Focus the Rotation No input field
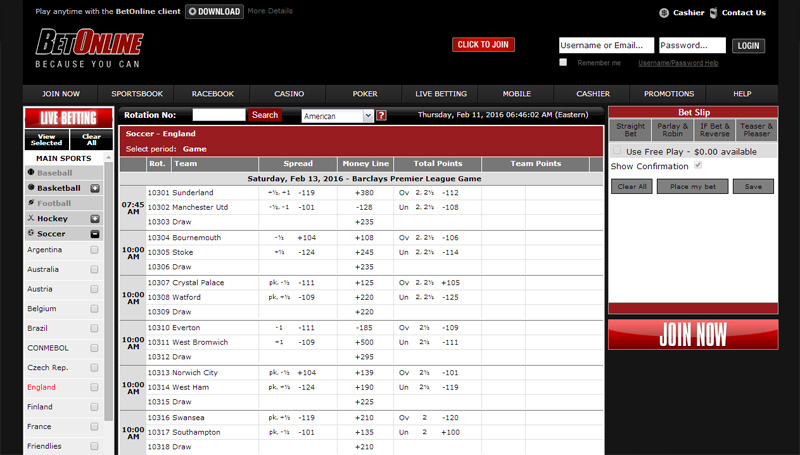This screenshot has width=800, height=455. (x=219, y=115)
